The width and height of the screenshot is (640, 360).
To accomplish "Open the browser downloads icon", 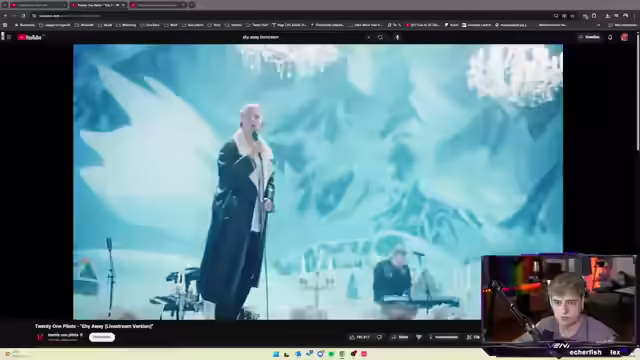I will tap(607, 16).
